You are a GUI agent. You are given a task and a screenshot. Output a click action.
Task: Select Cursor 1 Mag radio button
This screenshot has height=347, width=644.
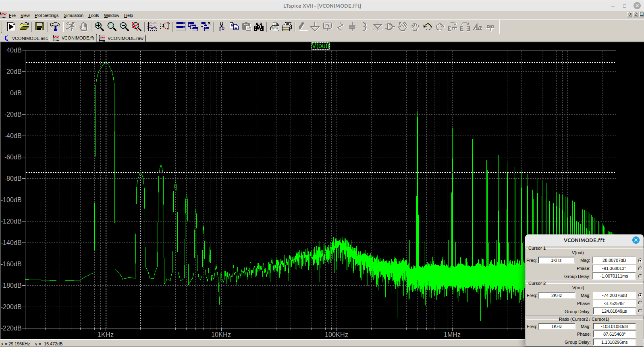pyautogui.click(x=640, y=260)
